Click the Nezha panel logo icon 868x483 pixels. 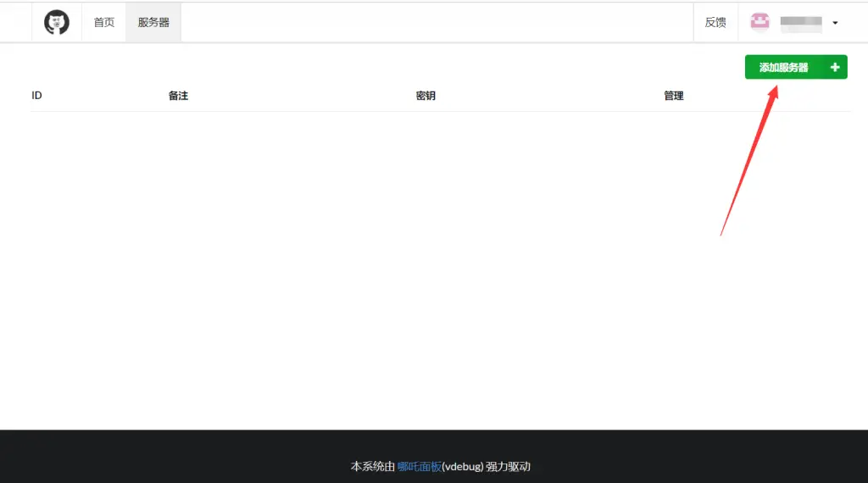[57, 23]
